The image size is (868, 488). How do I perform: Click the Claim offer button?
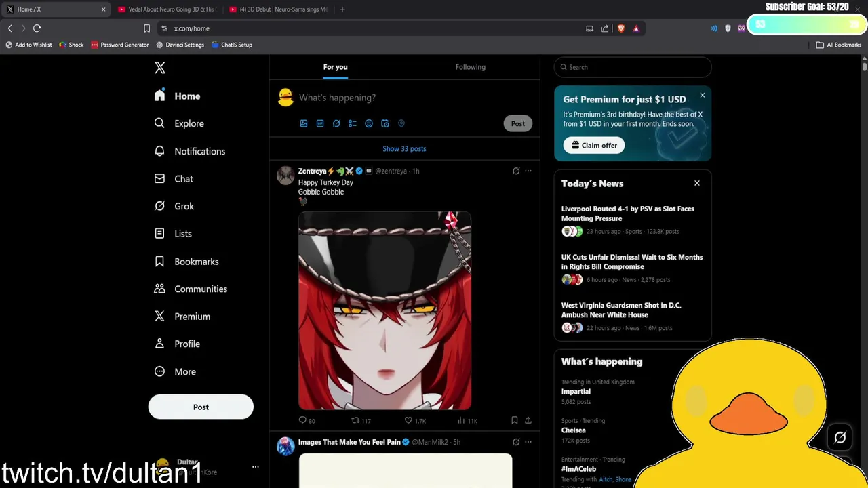coord(594,145)
